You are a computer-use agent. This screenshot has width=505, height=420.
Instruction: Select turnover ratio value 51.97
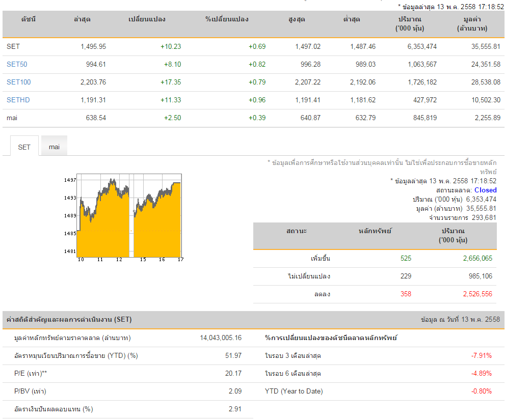[233, 356]
